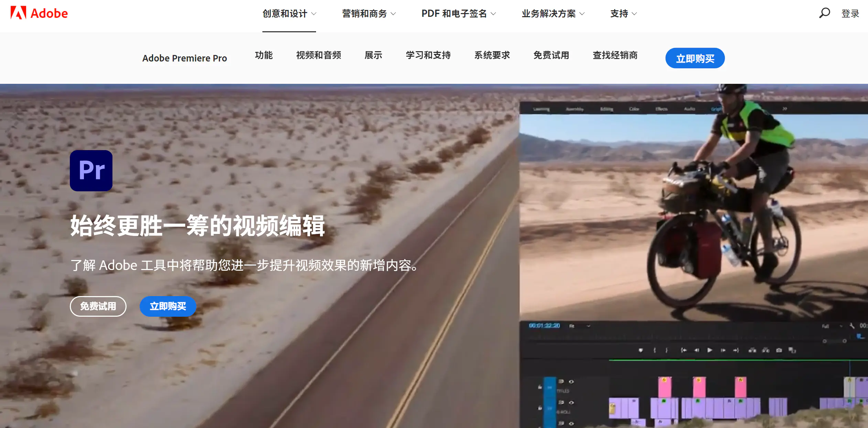Click the Add Marker icon in the transport bar

click(641, 350)
